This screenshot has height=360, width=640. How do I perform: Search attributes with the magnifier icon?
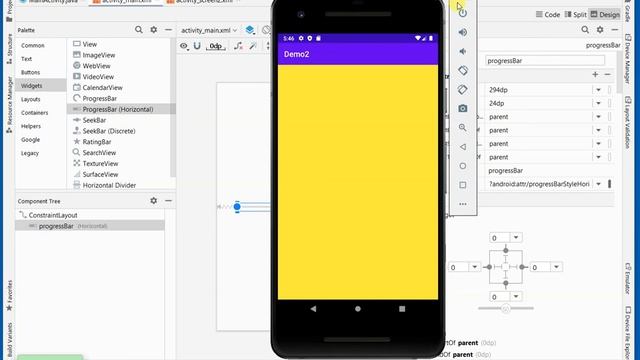pos(585,30)
